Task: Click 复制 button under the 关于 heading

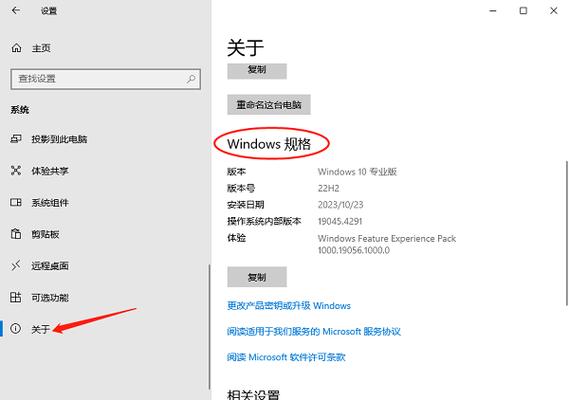Action: point(257,70)
